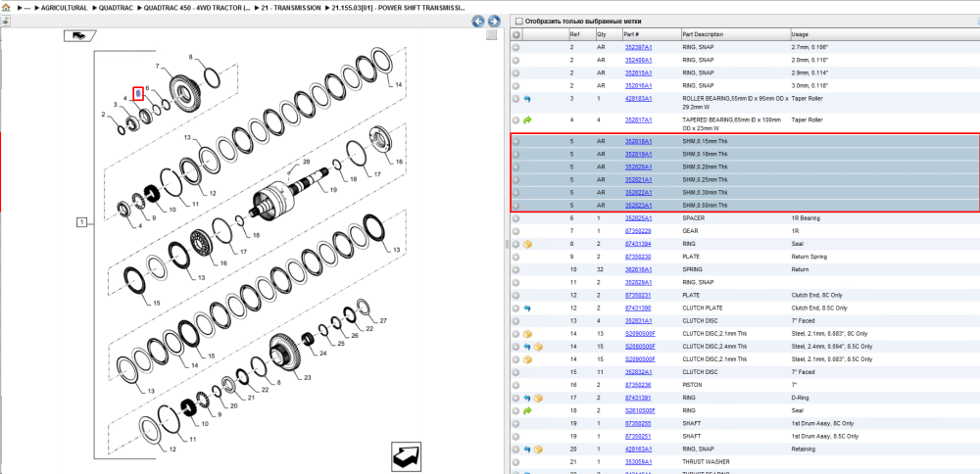Click blue arrow icon for S2080S00F
980x474 pixels.
point(527,347)
